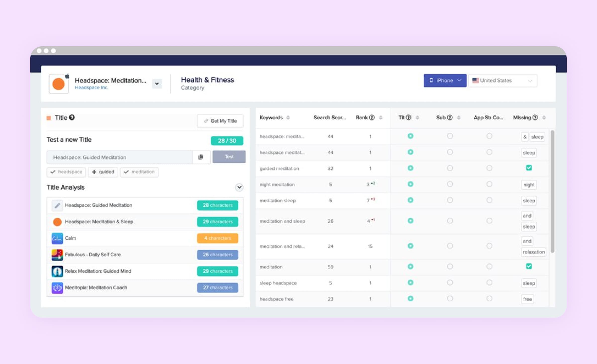597x364 pixels.
Task: Click the Search Score column header
Action: tap(330, 118)
